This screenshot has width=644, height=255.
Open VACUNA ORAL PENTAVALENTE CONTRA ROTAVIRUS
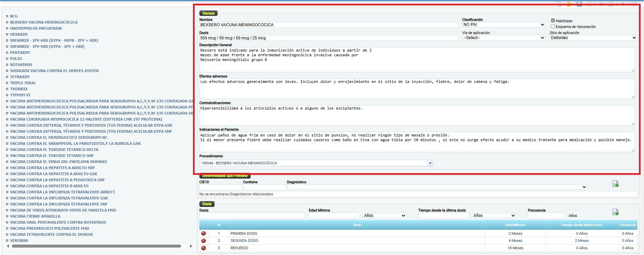click(58, 222)
